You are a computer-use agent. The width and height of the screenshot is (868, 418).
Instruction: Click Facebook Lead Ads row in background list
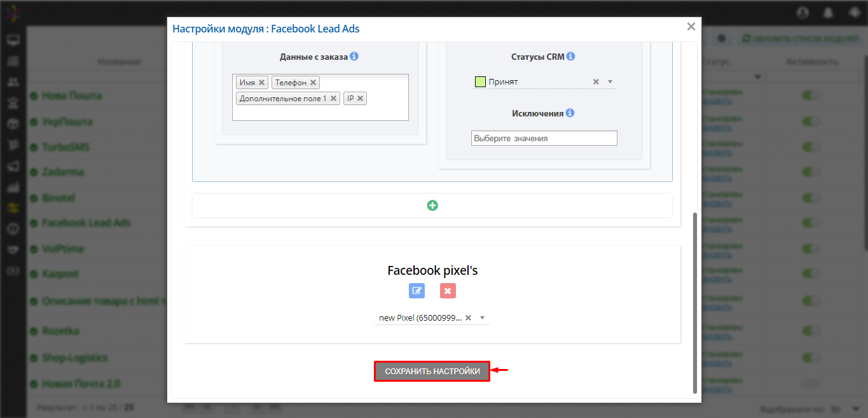pos(86,223)
